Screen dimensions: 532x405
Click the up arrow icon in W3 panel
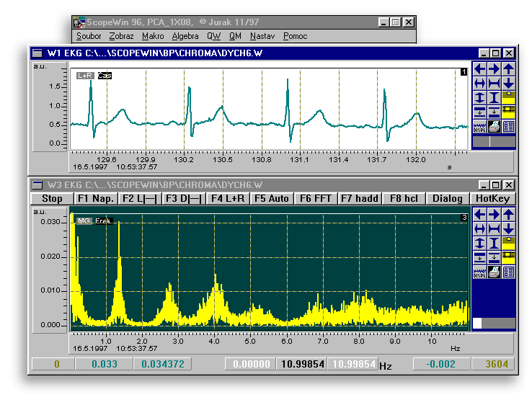508,215
